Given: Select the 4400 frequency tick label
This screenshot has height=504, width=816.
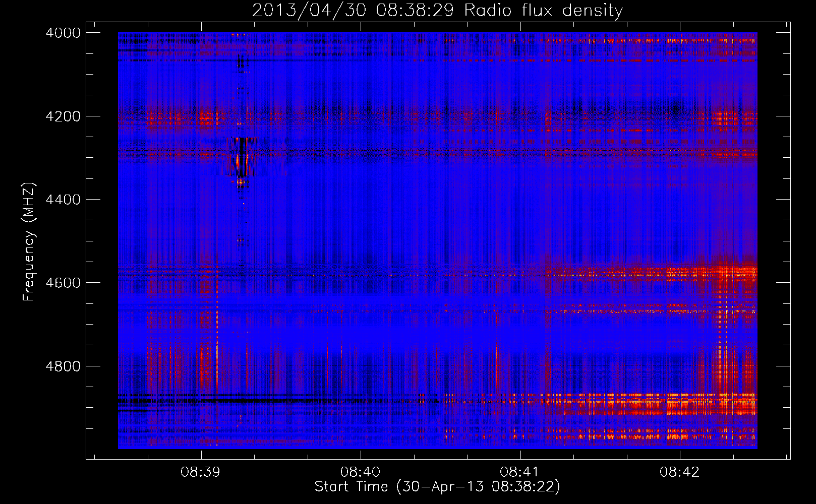Looking at the screenshot, I should tap(63, 200).
